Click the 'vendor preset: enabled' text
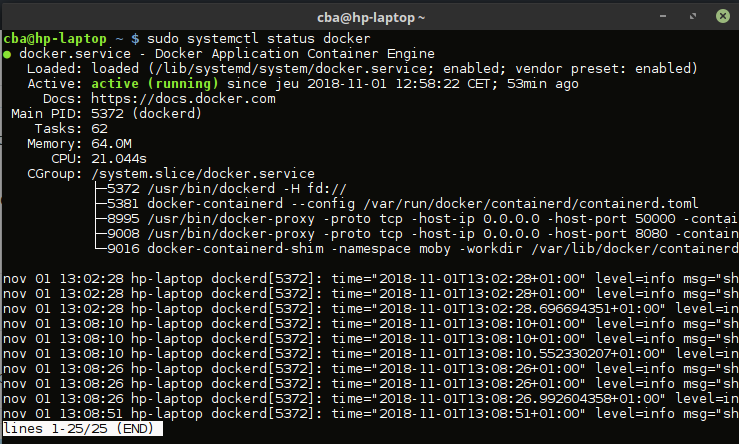Viewport: 739px width, 444px height. (x=602, y=69)
